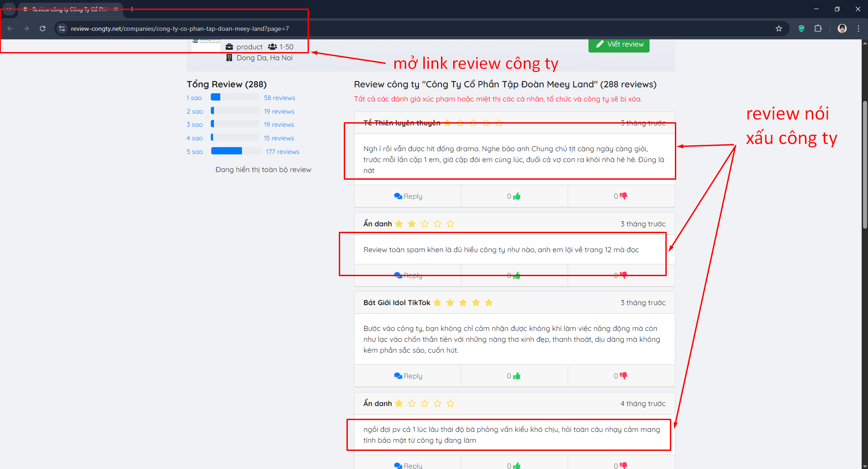Click the Dong Da, Ha Noi building icon
The height and width of the screenshot is (469, 868).
[x=229, y=58]
